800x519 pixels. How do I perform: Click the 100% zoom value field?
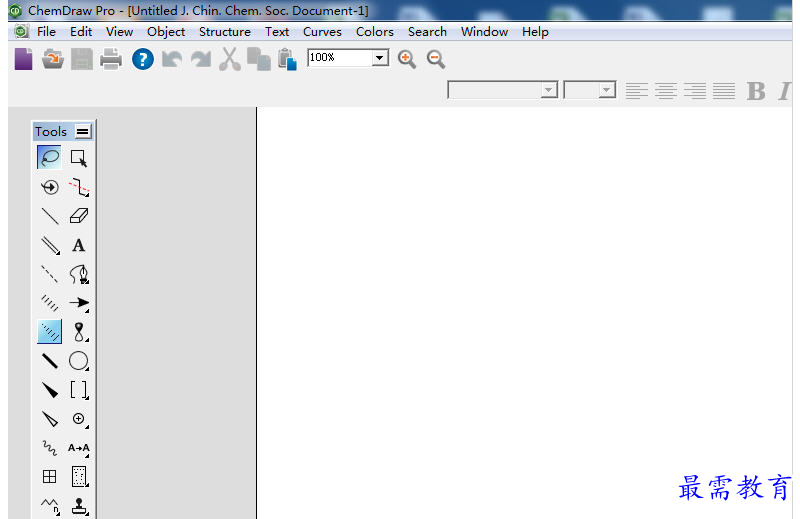coord(340,58)
